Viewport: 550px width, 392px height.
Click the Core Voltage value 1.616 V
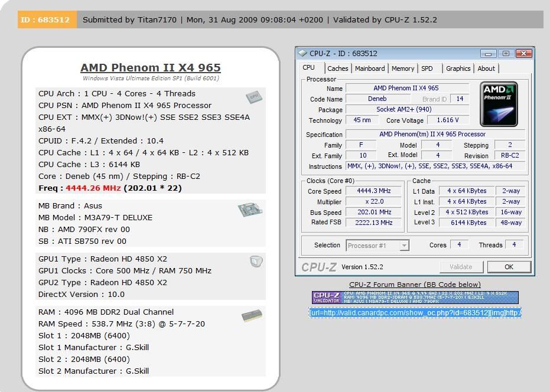[448, 120]
